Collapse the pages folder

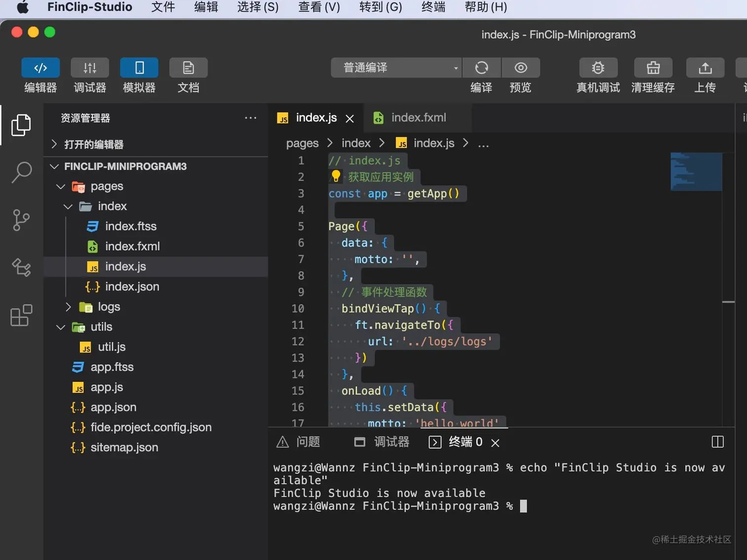point(60,186)
